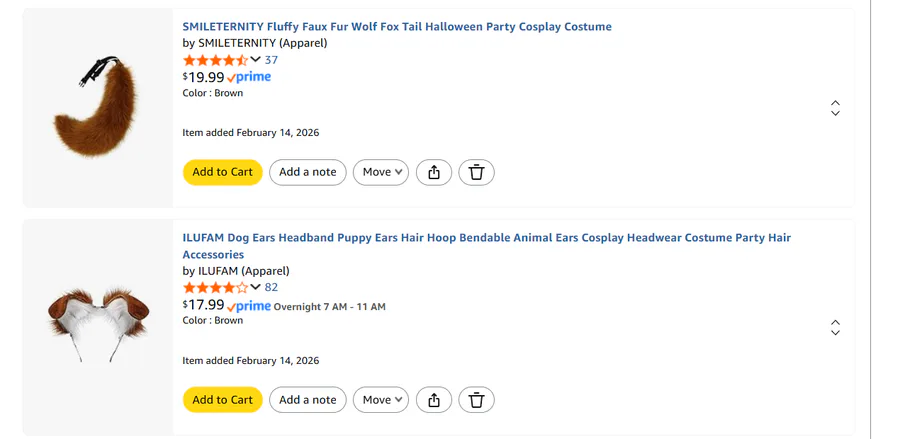
Task: Share the wolf fox tail item
Action: pos(434,172)
